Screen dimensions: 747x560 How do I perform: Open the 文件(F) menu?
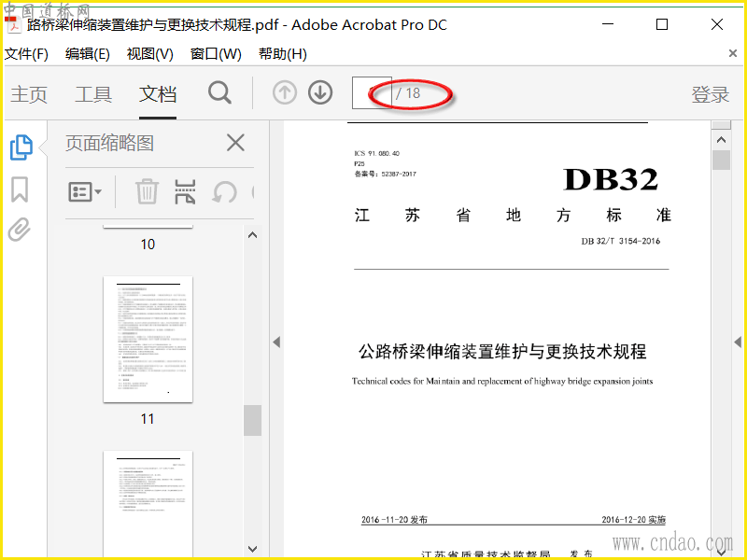[27, 54]
